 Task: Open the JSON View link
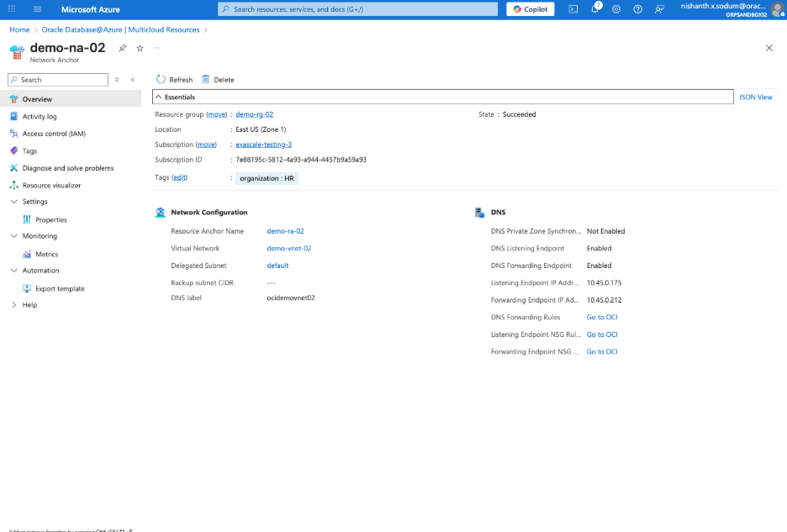755,97
